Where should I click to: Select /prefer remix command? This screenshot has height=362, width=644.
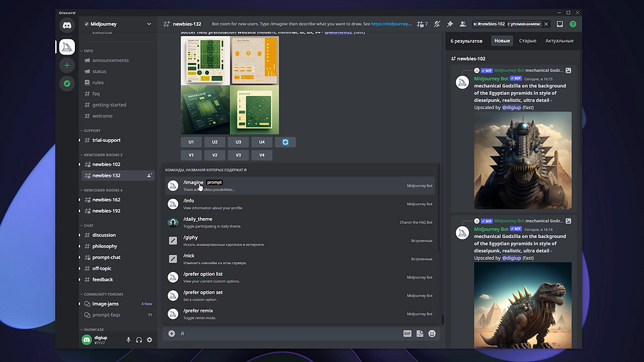pos(300,314)
